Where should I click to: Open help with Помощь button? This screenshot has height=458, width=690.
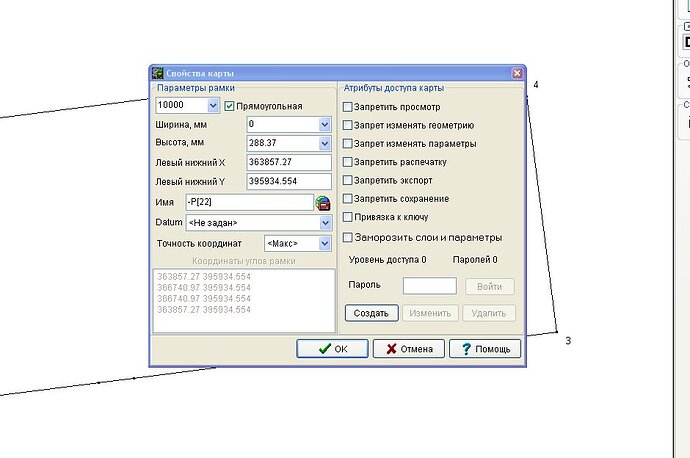485,349
